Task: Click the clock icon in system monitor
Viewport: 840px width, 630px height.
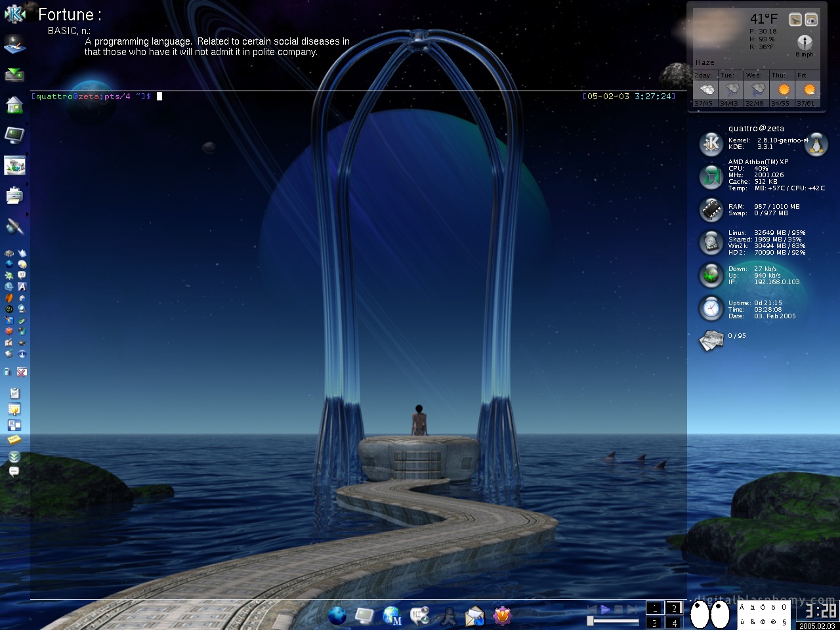Action: coord(711,308)
